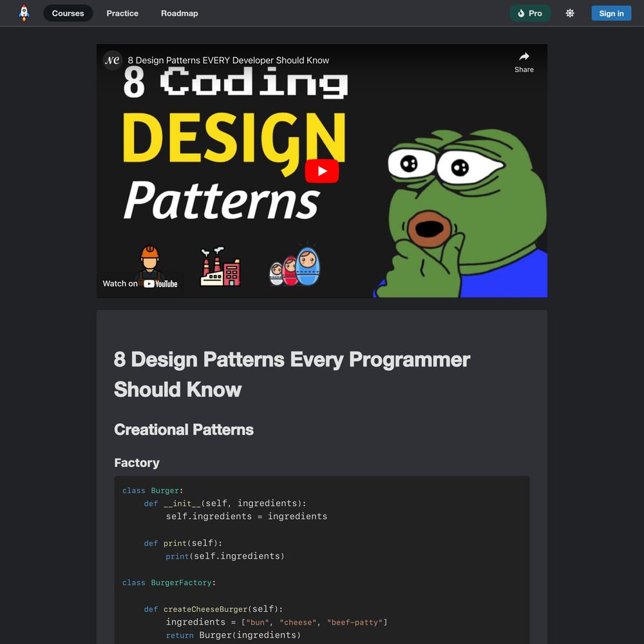The height and width of the screenshot is (644, 644).
Task: Go to the Practice tab
Action: (122, 13)
